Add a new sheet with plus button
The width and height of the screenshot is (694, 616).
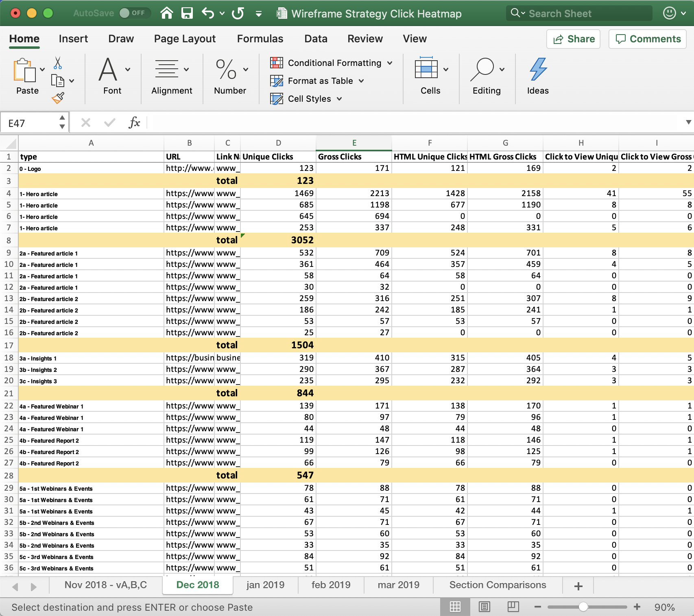pos(578,586)
